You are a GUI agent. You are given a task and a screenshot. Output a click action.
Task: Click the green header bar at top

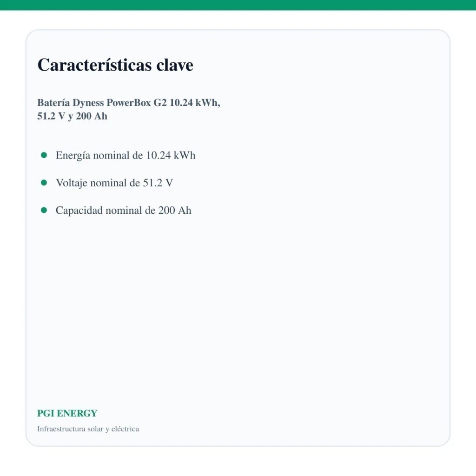click(x=238, y=5)
